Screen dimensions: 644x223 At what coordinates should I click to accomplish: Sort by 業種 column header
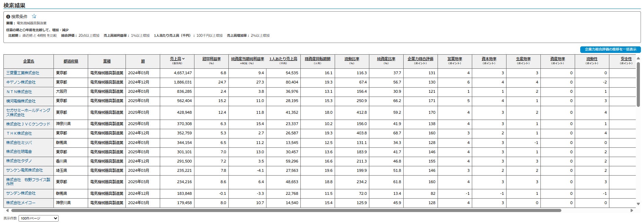coord(107,61)
